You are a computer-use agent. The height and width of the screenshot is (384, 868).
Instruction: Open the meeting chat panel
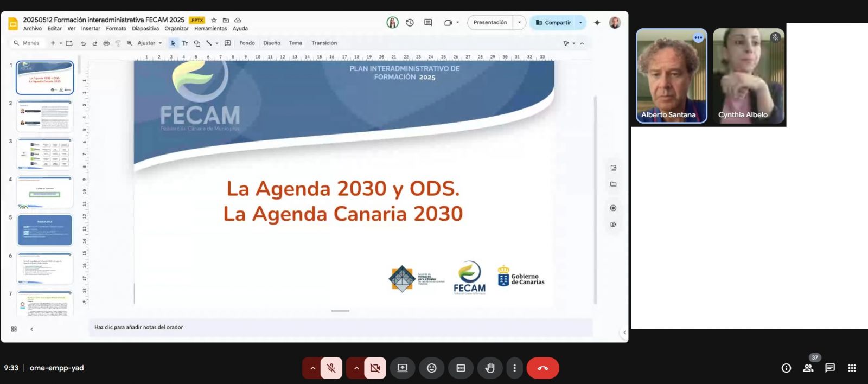(x=829, y=368)
